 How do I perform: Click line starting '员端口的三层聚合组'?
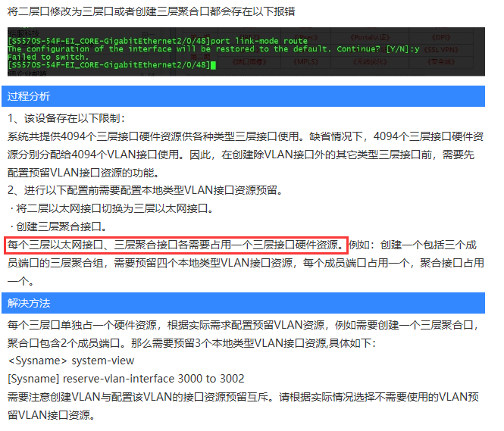click(x=246, y=263)
